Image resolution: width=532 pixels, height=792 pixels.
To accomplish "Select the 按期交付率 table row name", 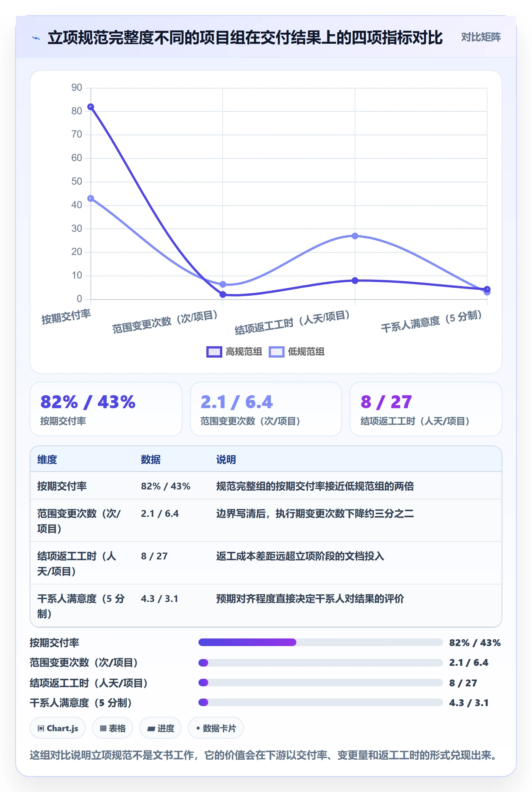I will point(62,486).
